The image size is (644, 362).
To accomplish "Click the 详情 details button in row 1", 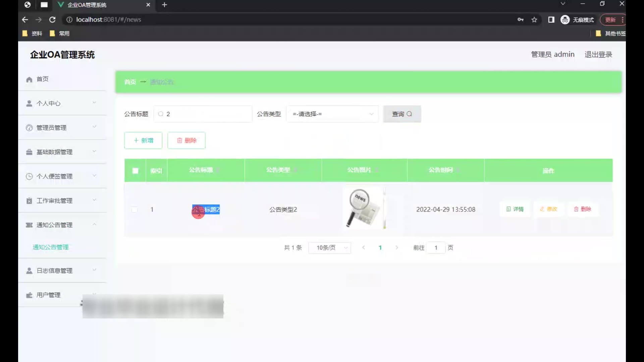I will click(x=515, y=209).
